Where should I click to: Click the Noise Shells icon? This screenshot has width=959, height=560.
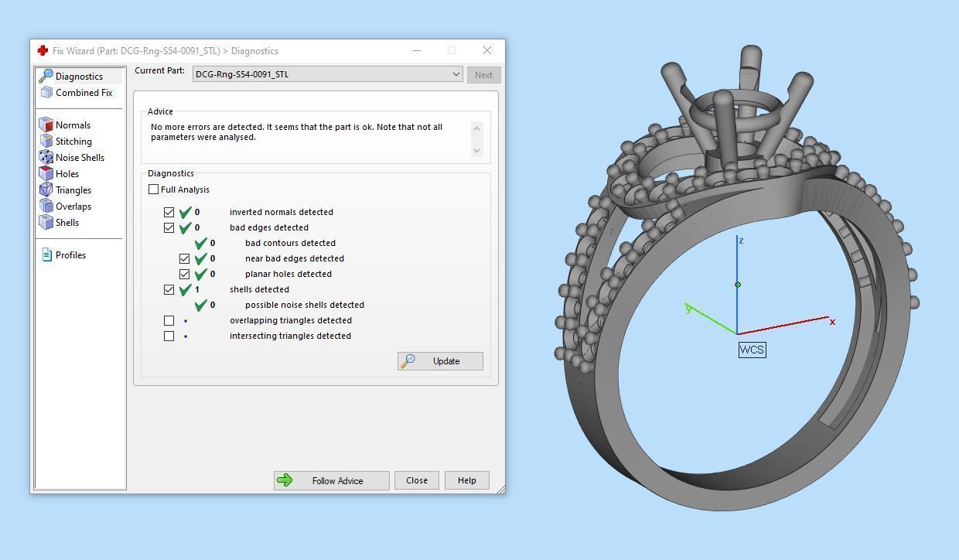[46, 157]
